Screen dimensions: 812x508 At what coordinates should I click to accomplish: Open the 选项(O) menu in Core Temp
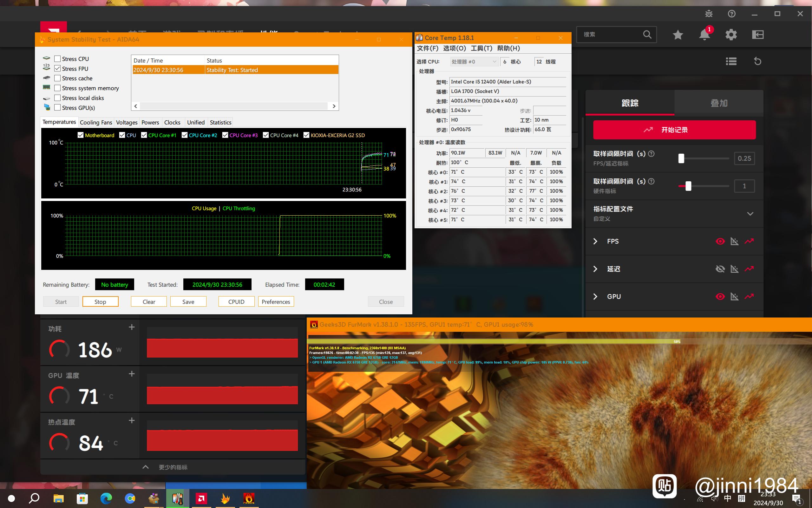pyautogui.click(x=455, y=48)
